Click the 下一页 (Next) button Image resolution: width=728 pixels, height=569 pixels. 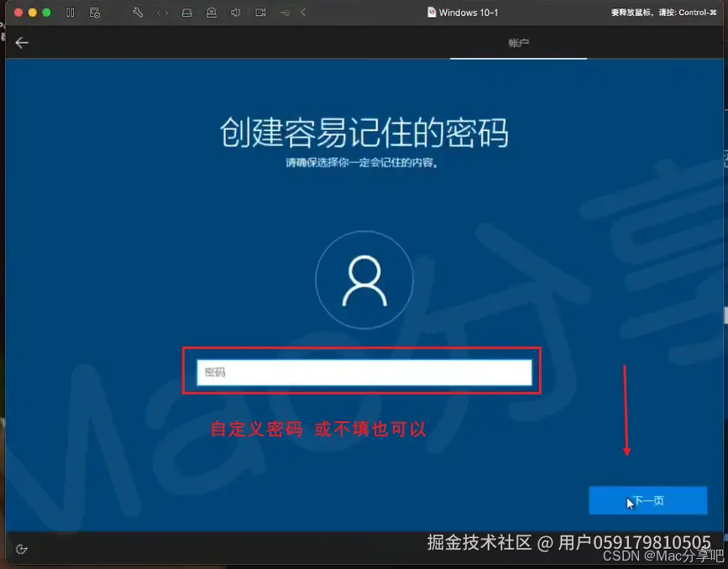pyautogui.click(x=647, y=500)
